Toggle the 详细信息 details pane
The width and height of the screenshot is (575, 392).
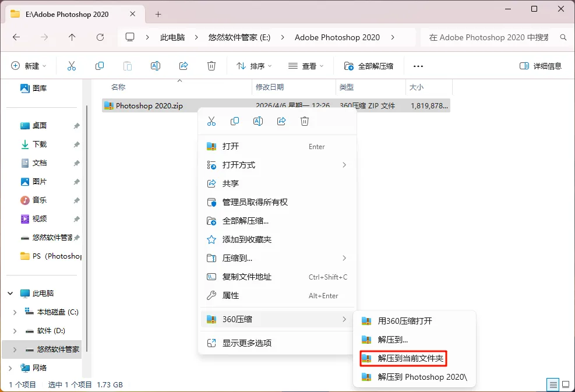tap(541, 66)
